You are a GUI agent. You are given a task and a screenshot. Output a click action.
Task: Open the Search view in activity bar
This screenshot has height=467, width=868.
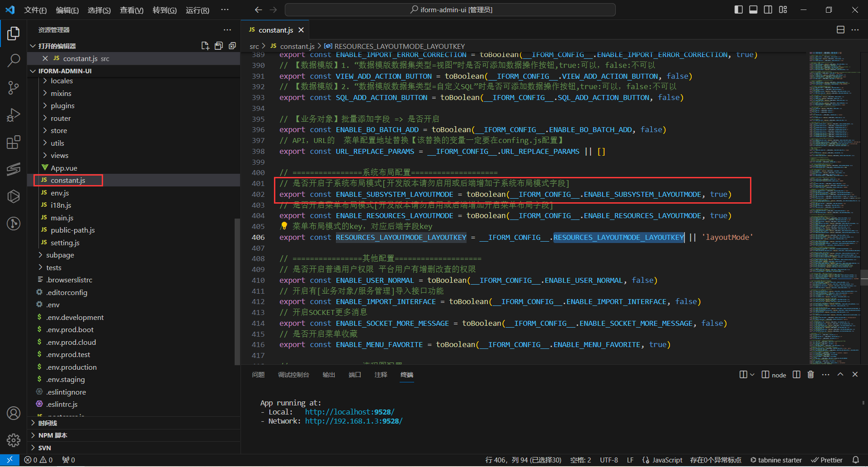14,60
